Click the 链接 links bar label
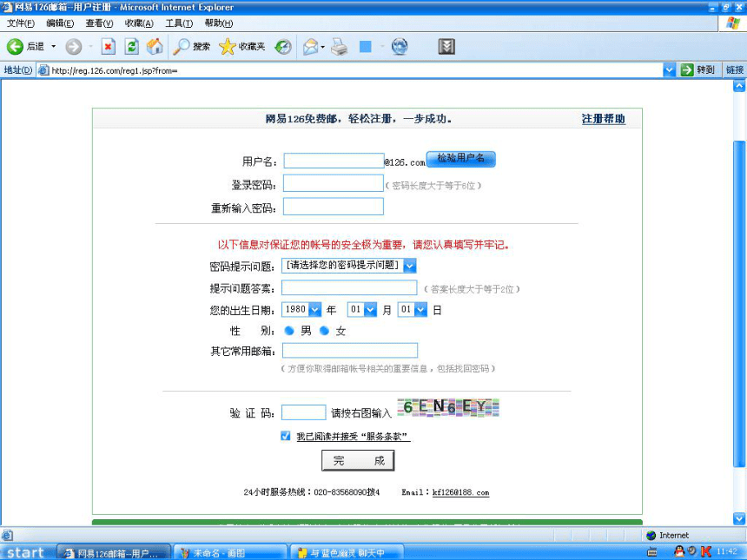This screenshot has width=747, height=560. (x=735, y=70)
